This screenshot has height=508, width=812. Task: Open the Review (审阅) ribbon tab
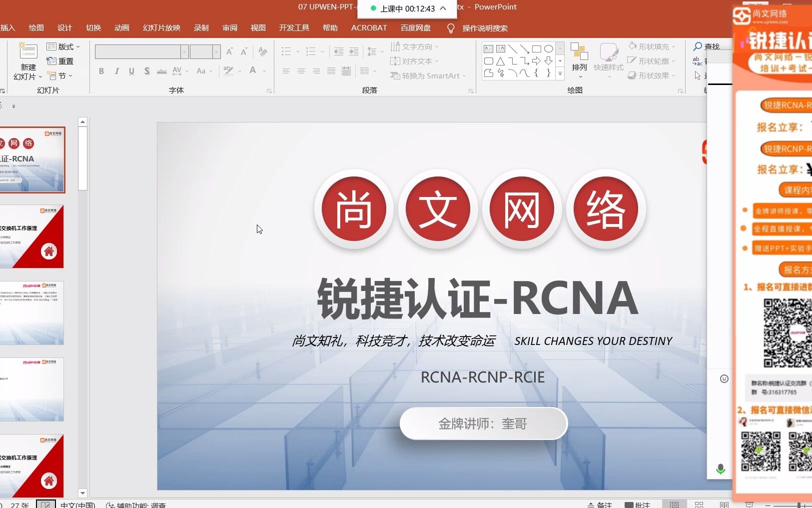click(x=230, y=28)
